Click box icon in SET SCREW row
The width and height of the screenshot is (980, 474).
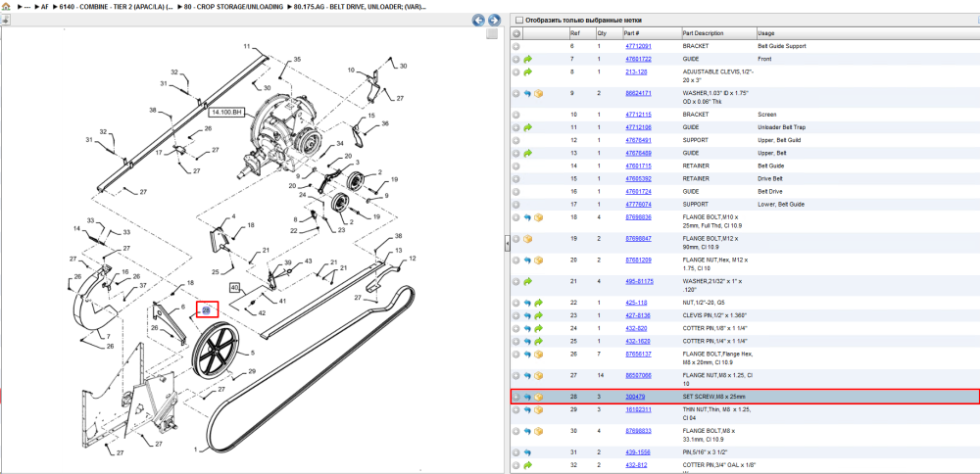(538, 398)
